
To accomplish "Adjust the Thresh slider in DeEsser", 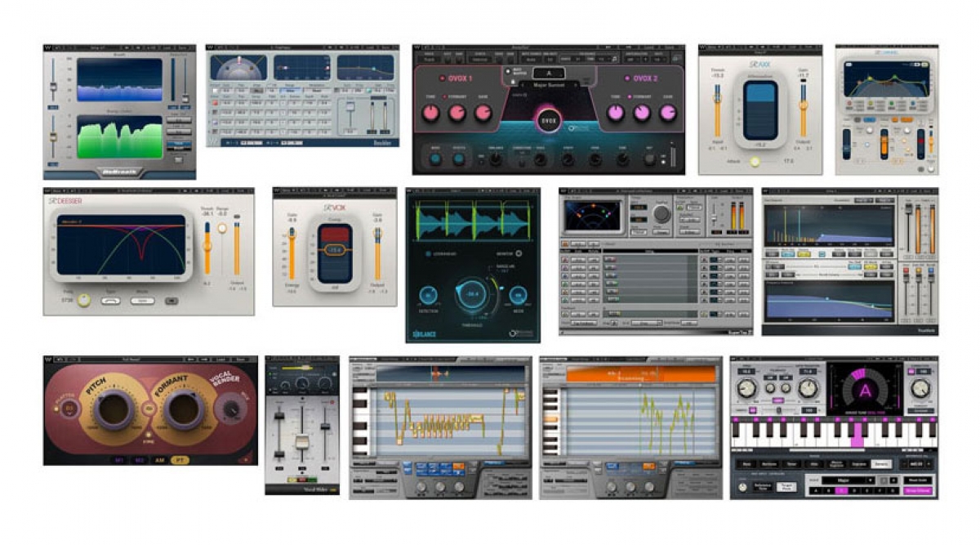I will 207,247.
